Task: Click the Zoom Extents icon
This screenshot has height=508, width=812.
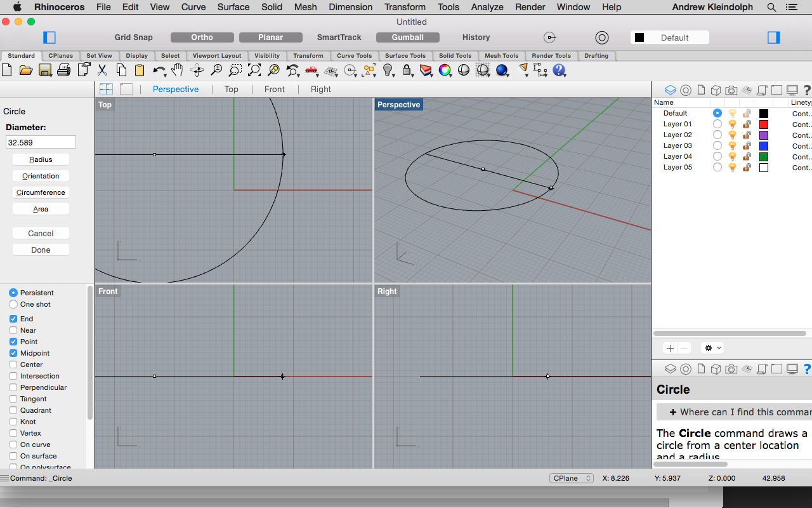Action: coord(254,70)
